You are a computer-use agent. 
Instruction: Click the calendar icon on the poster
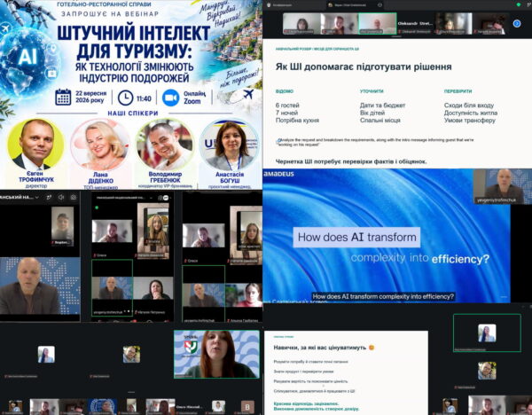(x=63, y=98)
